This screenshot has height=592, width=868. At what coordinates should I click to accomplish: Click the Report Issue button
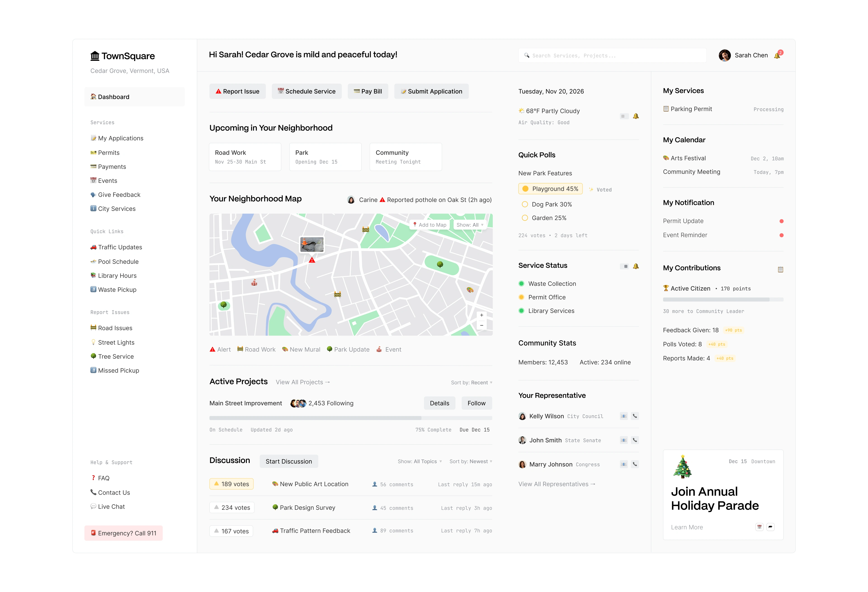(x=237, y=92)
